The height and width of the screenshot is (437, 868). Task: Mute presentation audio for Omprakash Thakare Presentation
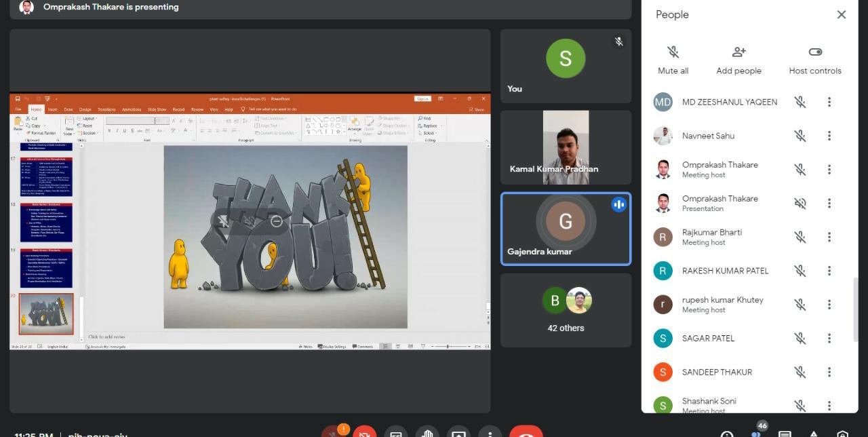point(800,203)
